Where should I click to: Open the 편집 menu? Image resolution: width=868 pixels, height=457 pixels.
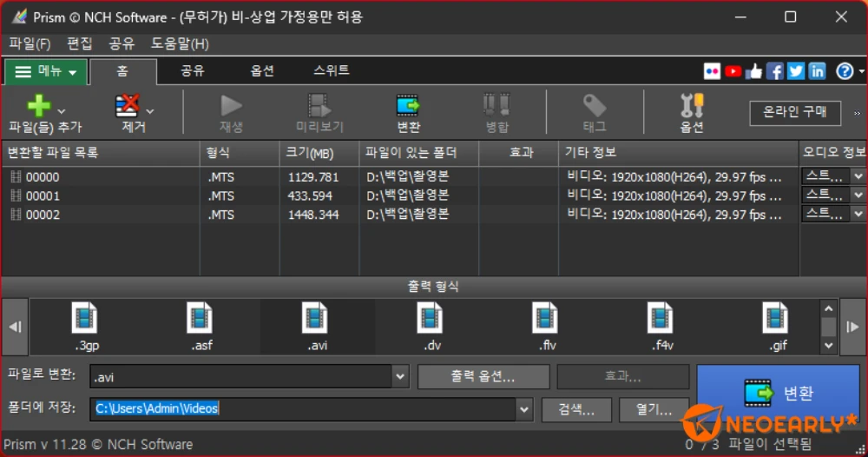79,43
